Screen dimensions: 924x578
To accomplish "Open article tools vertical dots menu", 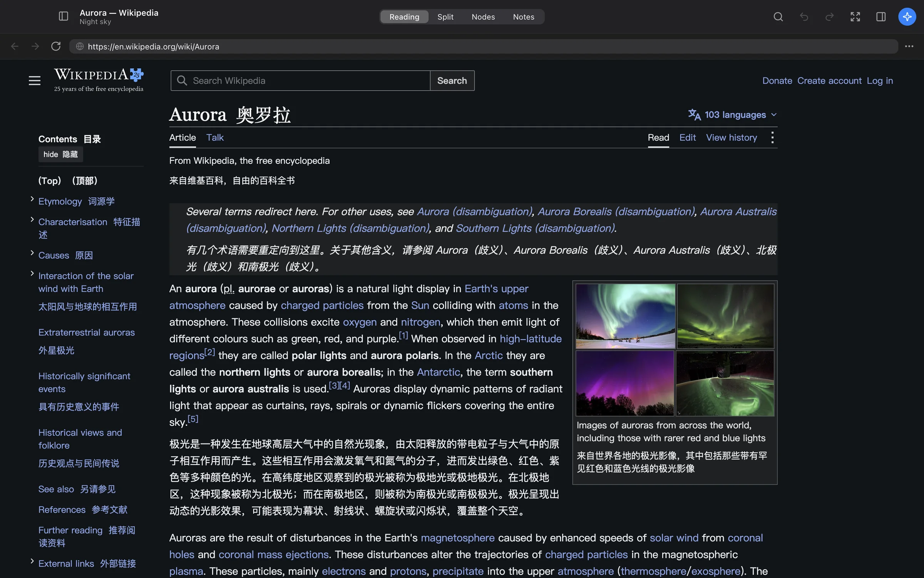I will pos(772,138).
